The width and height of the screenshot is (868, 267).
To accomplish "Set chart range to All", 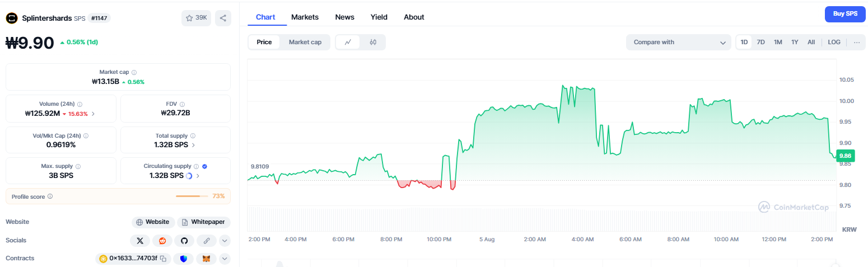I will coord(811,42).
